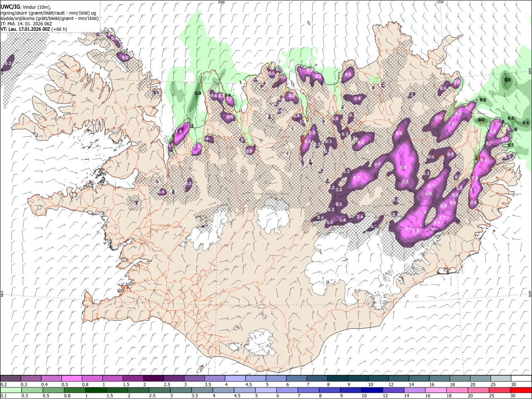The height and width of the screenshot is (399, 532).
Task: Click the "Vindur (10m)" header text
Action: [x=37, y=7]
